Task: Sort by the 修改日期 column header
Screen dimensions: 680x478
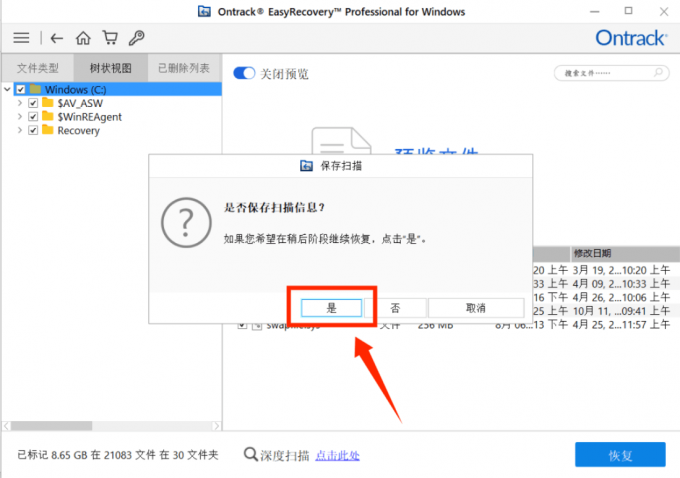Action: pos(624,253)
